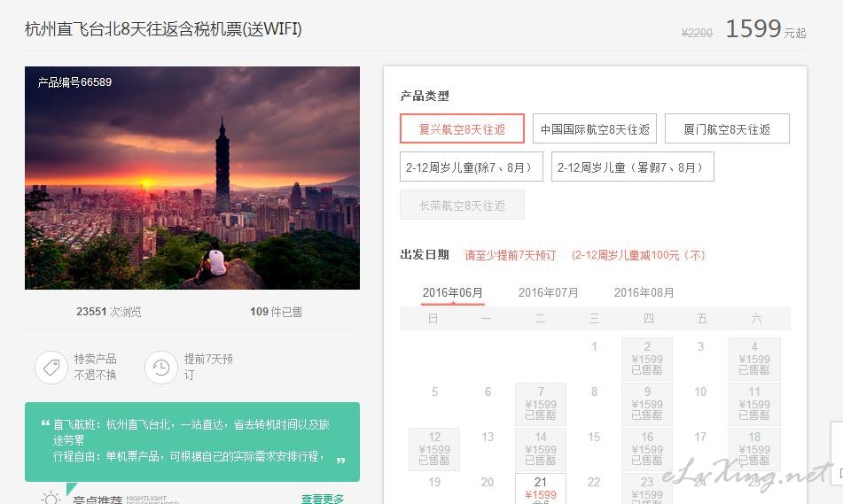Image resolution: width=843 pixels, height=504 pixels.
Task: Click date 17 in June calendar
Action: (700, 437)
